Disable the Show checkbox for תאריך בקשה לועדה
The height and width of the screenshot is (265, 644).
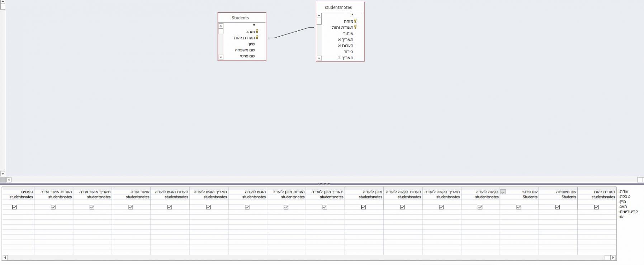441,207
